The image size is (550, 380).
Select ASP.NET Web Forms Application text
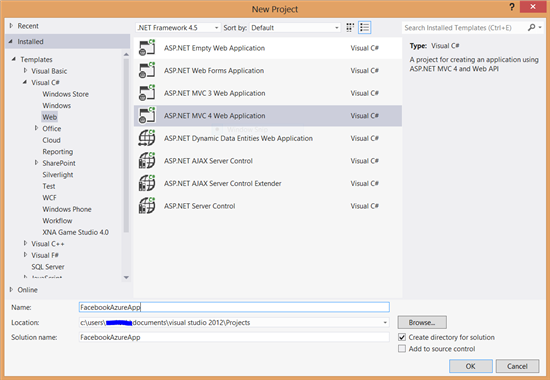pyautogui.click(x=214, y=71)
